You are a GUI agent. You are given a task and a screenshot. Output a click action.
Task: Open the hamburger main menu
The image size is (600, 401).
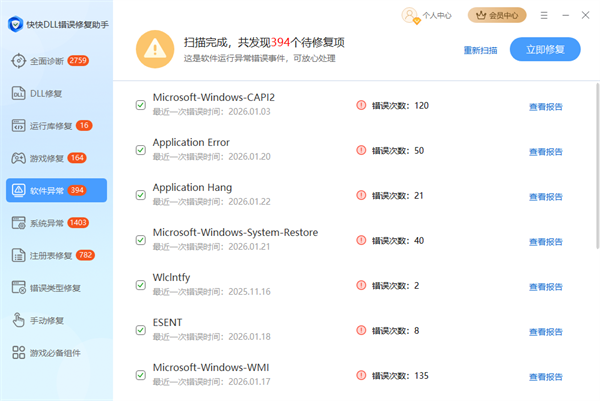(543, 15)
